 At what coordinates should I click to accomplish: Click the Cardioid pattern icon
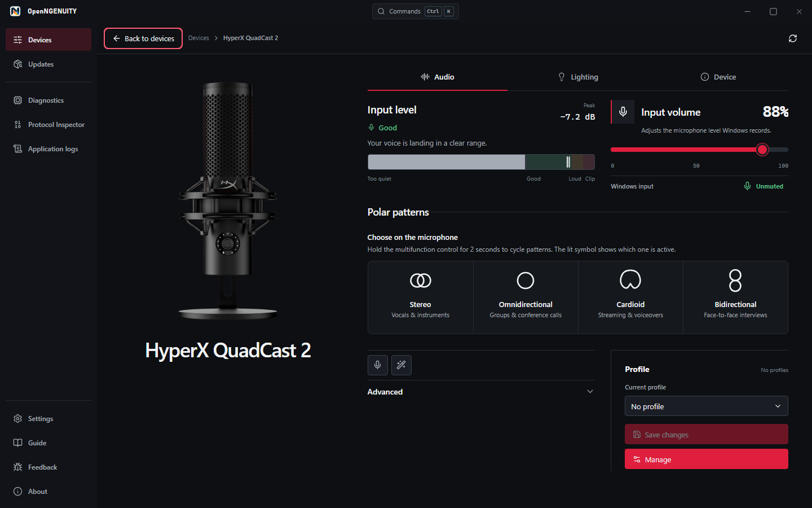click(x=630, y=280)
